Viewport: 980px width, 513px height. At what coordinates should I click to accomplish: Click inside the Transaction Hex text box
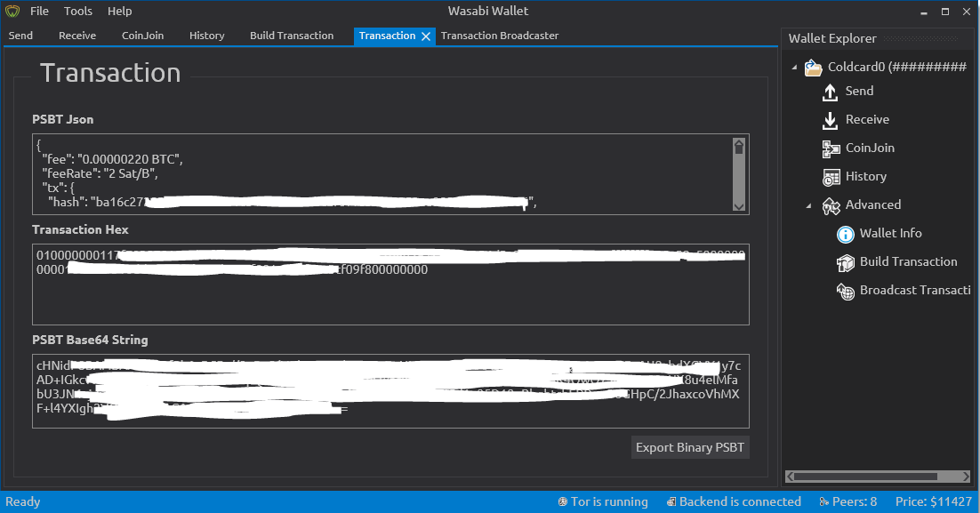390,285
